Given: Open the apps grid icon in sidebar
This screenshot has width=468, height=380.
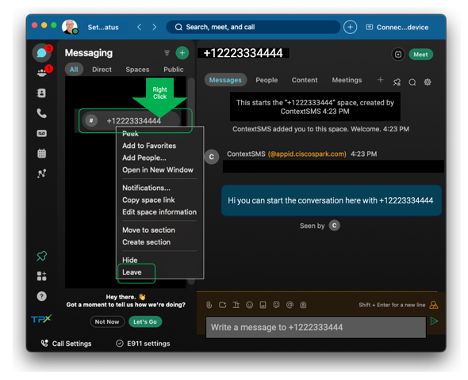Looking at the screenshot, I should point(42,276).
